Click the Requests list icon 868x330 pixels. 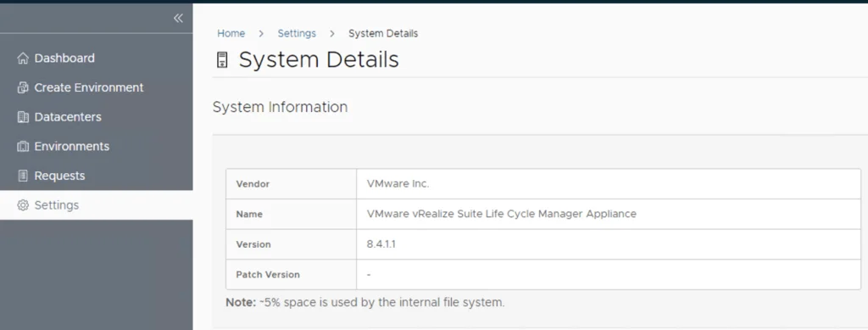click(23, 176)
